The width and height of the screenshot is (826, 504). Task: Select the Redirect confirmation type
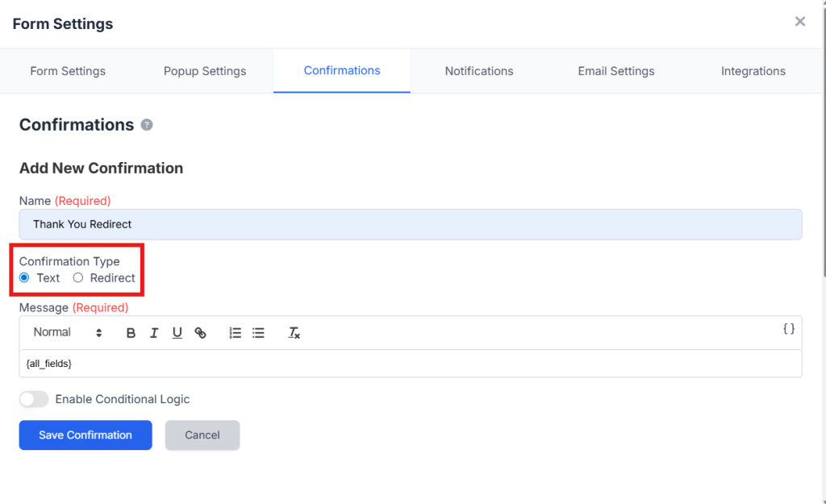tap(78, 278)
